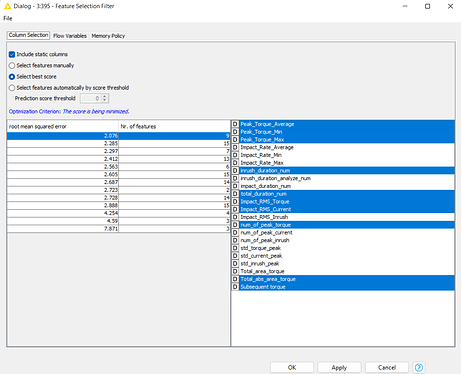
Task: Select the score row with error 4.254
Action: click(x=118, y=213)
